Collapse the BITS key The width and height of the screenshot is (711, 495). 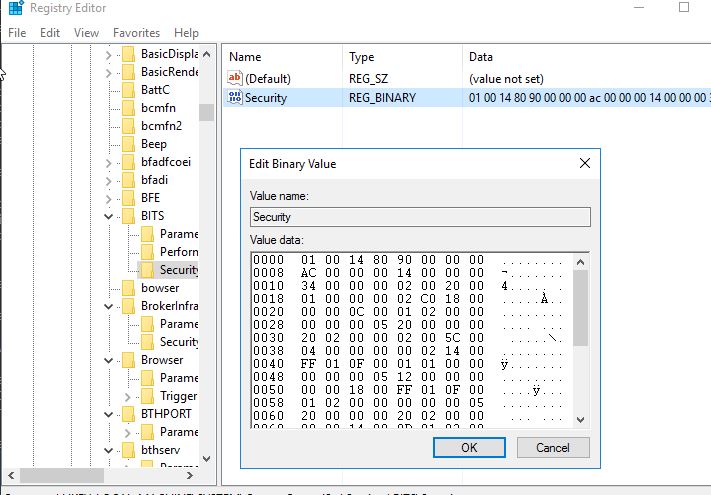(x=109, y=216)
